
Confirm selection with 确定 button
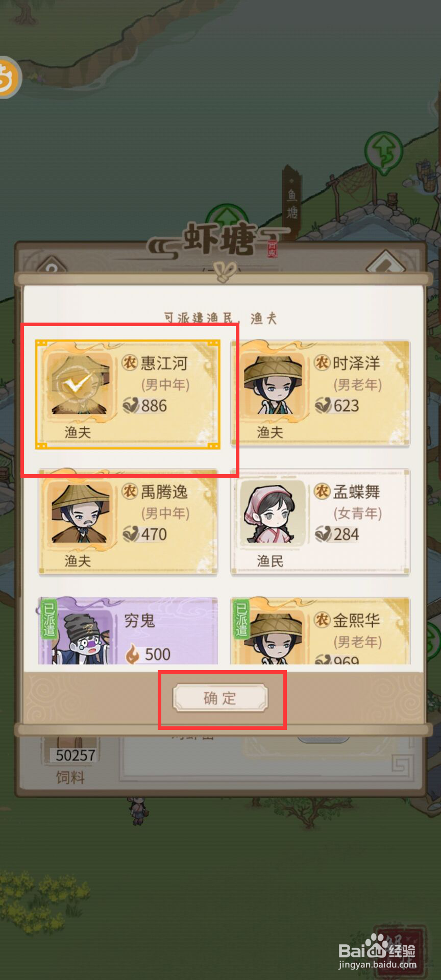coord(220,698)
